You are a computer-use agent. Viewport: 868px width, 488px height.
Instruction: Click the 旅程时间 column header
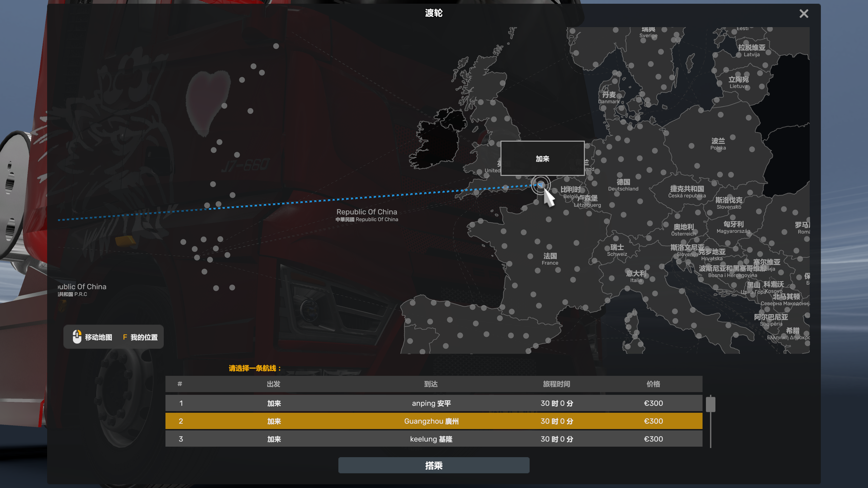point(556,384)
